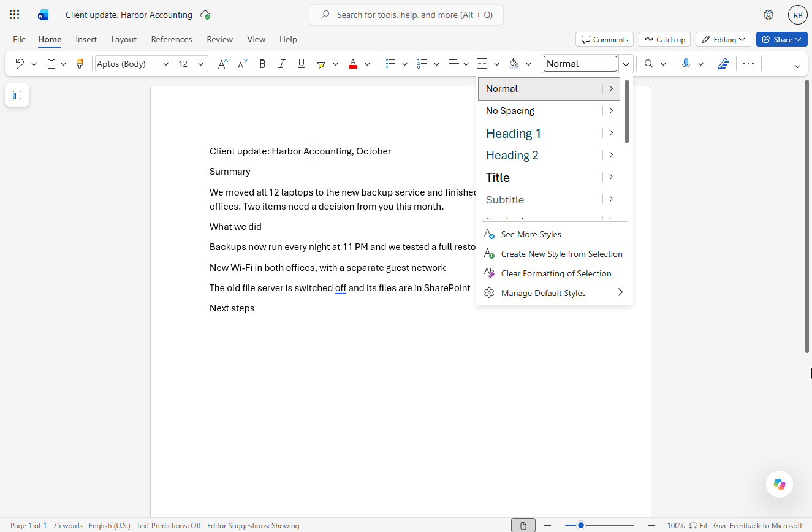Expand Manage Default Styles submenu
812x532 pixels.
point(620,292)
